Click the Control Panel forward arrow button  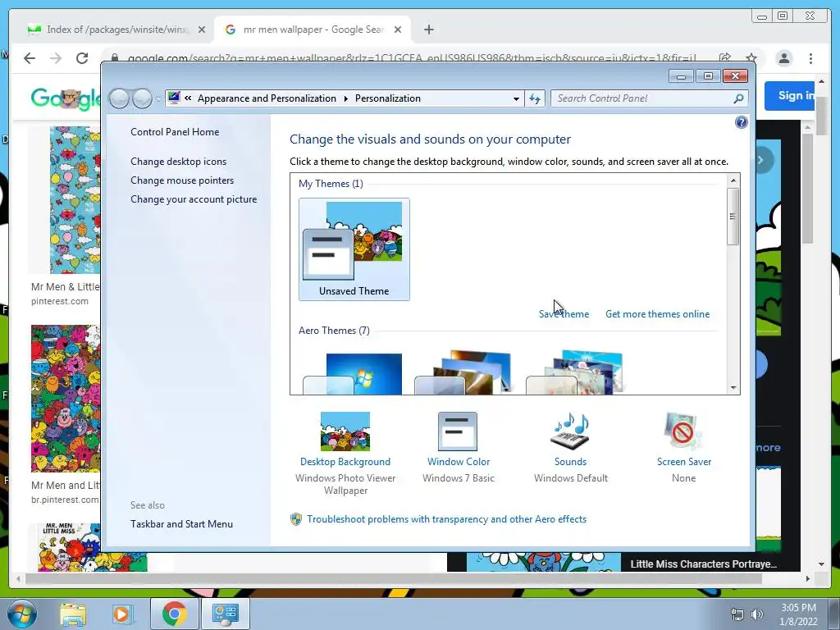pos(142,98)
